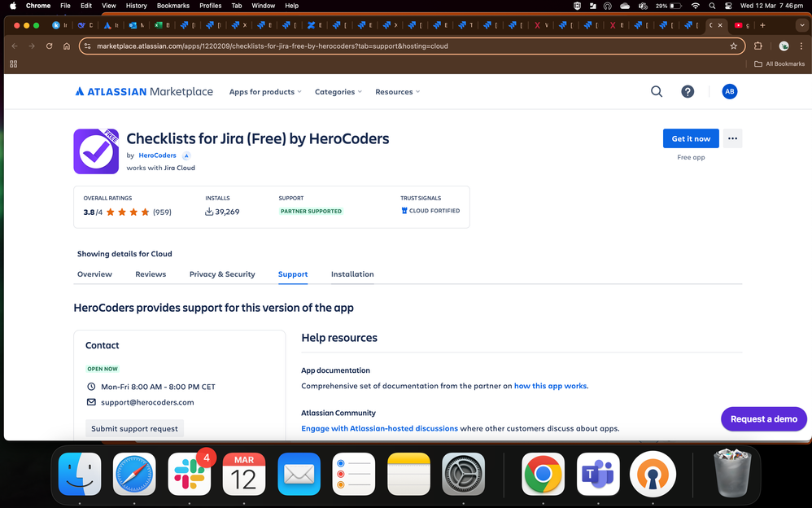The width and height of the screenshot is (812, 508).
Task: Open the OpenVPN app in dock
Action: coord(653,474)
